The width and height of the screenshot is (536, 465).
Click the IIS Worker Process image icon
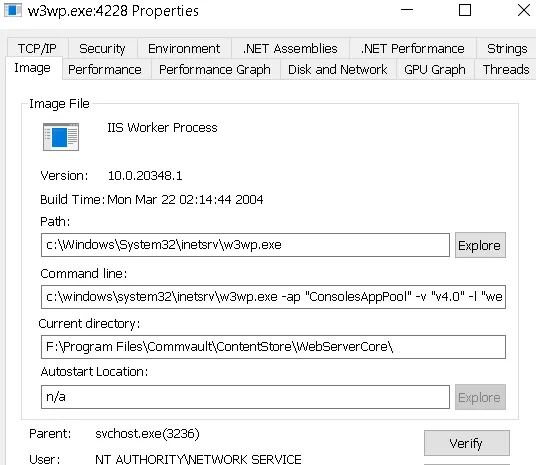point(61,137)
